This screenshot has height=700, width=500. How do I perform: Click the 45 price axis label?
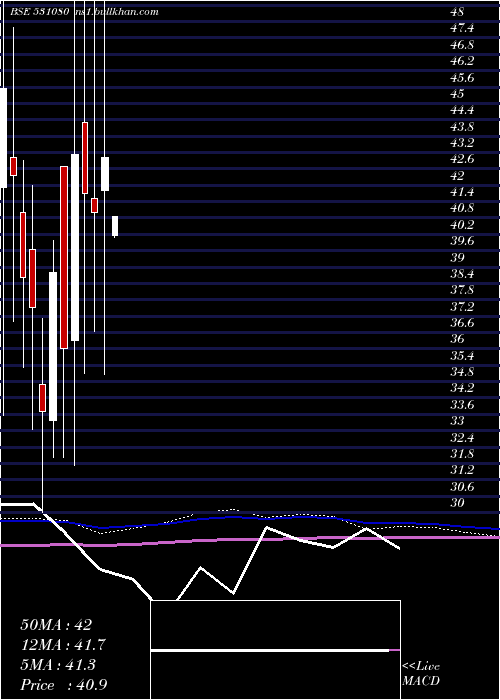(x=457, y=94)
